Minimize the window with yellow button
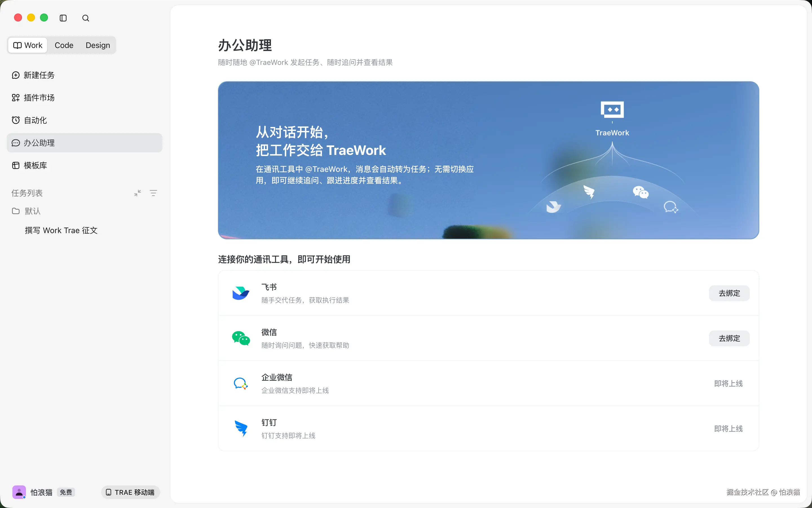 [31, 18]
